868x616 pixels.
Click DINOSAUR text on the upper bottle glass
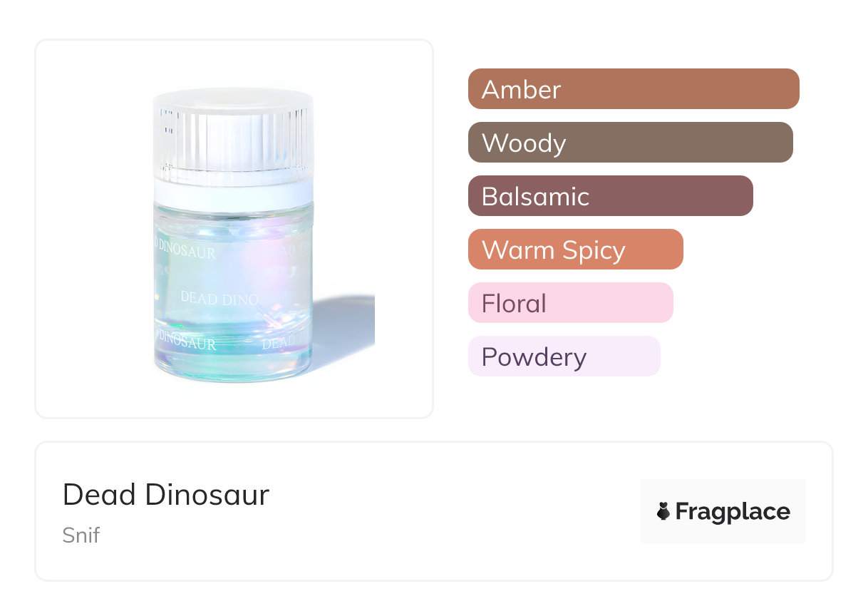(x=186, y=250)
